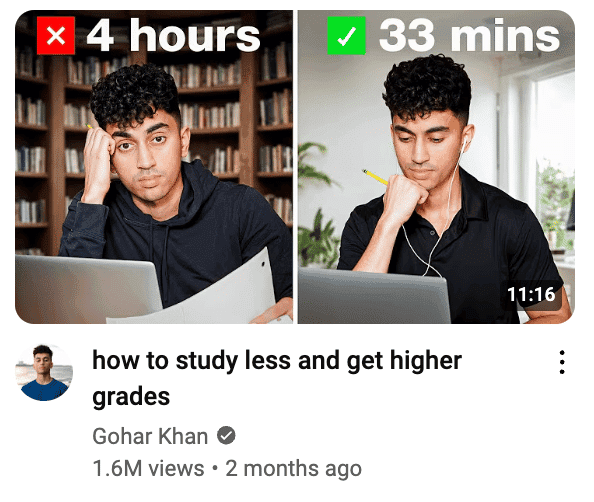Click the verified checkmark badge beside Gohar Khan

pos(226,436)
